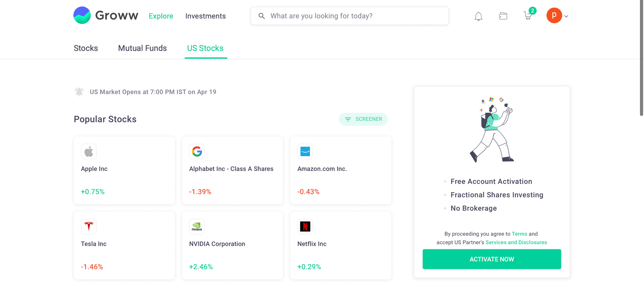Click the ACTIVATE NOW button

491,259
